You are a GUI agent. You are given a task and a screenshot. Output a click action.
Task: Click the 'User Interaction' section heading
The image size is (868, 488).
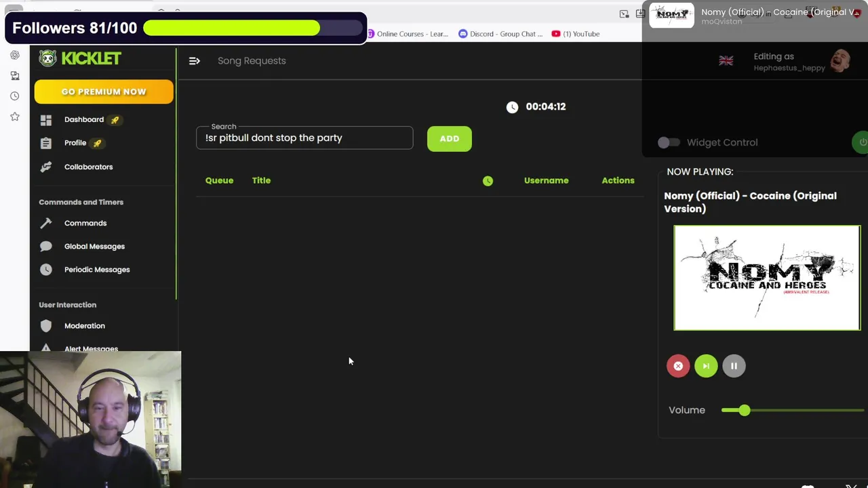pos(67,305)
